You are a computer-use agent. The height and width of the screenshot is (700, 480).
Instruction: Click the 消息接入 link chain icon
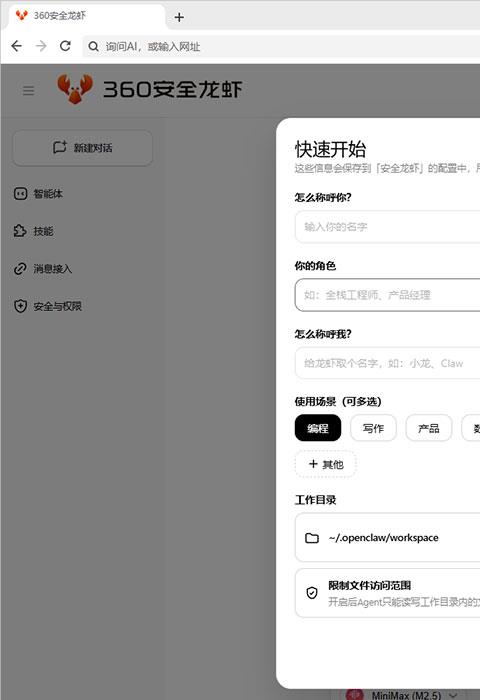[x=20, y=268]
